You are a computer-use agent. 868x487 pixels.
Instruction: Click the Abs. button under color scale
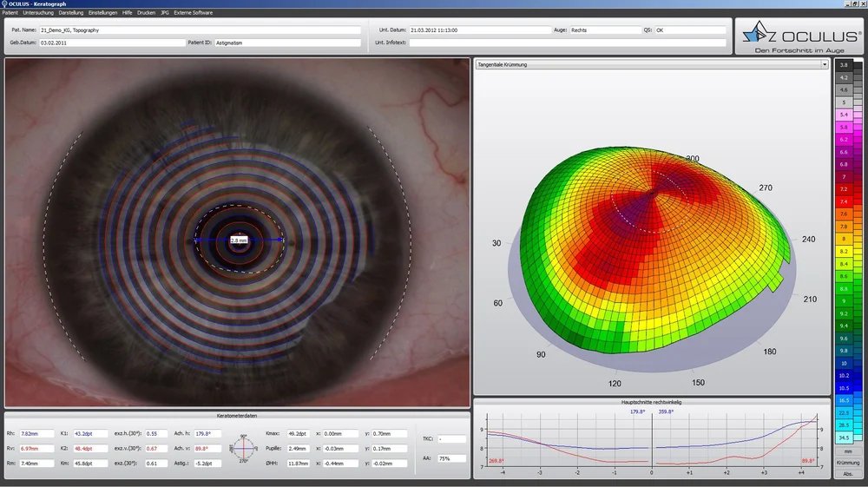click(848, 474)
